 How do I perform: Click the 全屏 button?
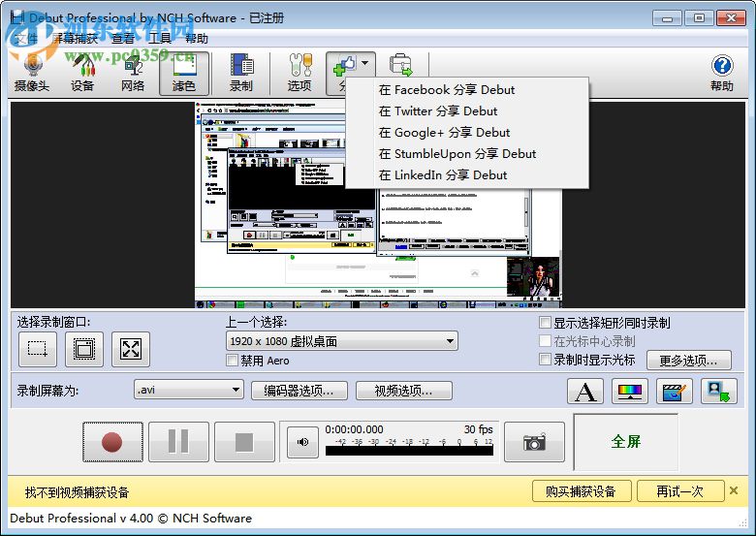click(626, 442)
